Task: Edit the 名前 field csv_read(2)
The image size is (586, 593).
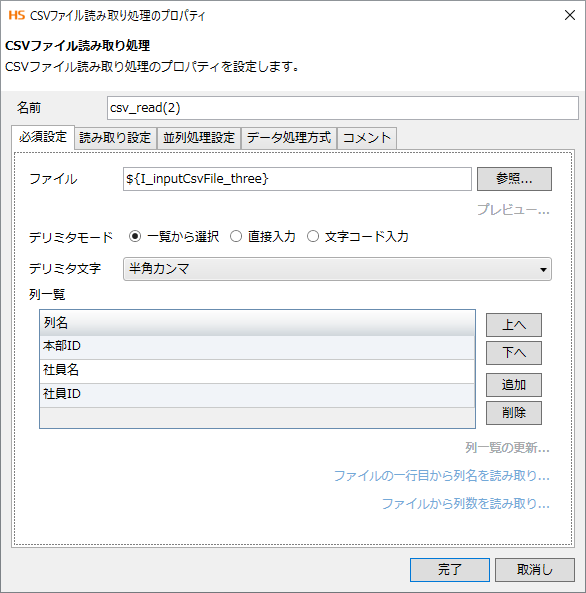Action: 342,108
